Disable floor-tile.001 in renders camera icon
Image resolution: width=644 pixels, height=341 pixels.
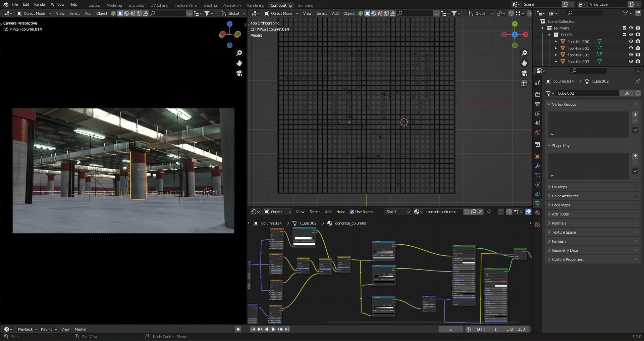tap(638, 48)
